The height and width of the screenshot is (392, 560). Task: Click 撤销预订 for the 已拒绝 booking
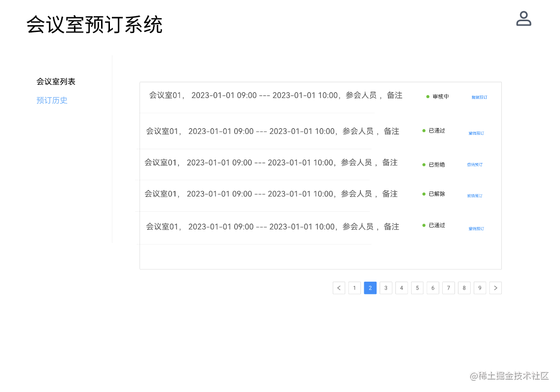coord(475,165)
